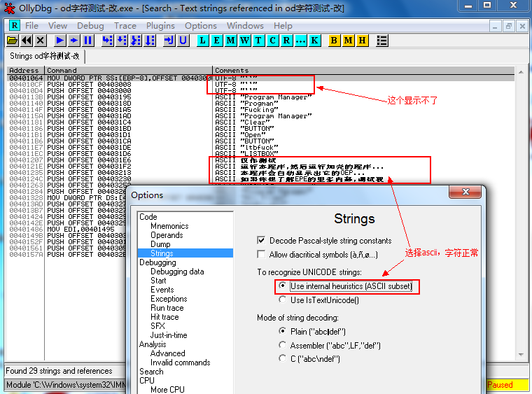Viewport: 532px width, 394px height.
Task: Open the File menu
Action: [31, 26]
